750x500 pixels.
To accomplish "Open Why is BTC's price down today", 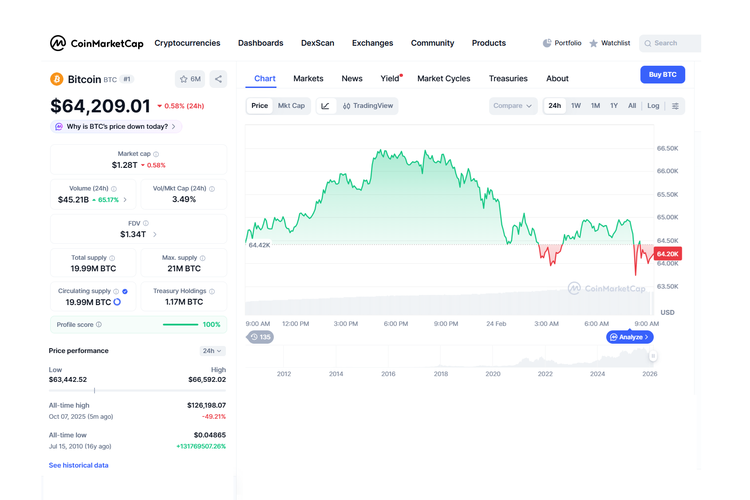I will click(x=116, y=127).
